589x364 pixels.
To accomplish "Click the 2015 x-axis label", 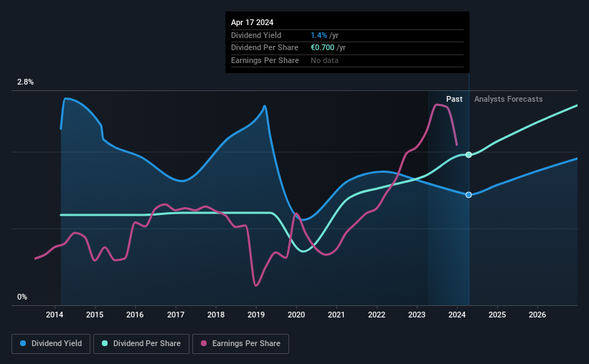I will pos(95,315).
